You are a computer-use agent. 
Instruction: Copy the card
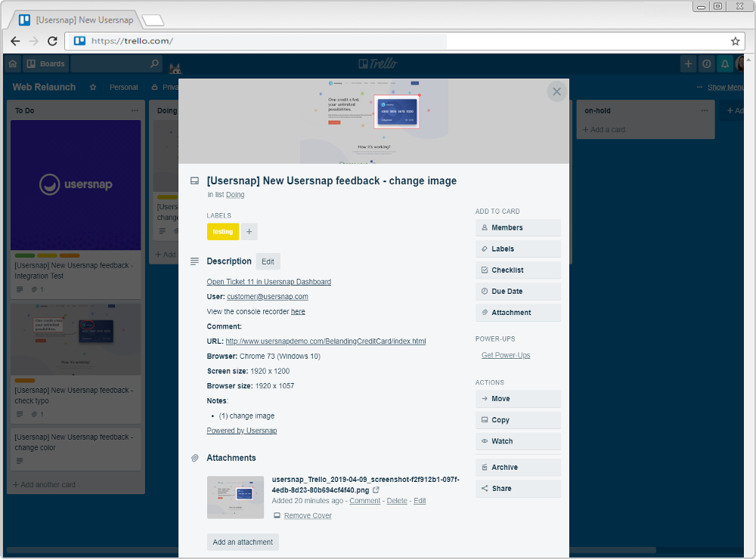(518, 420)
